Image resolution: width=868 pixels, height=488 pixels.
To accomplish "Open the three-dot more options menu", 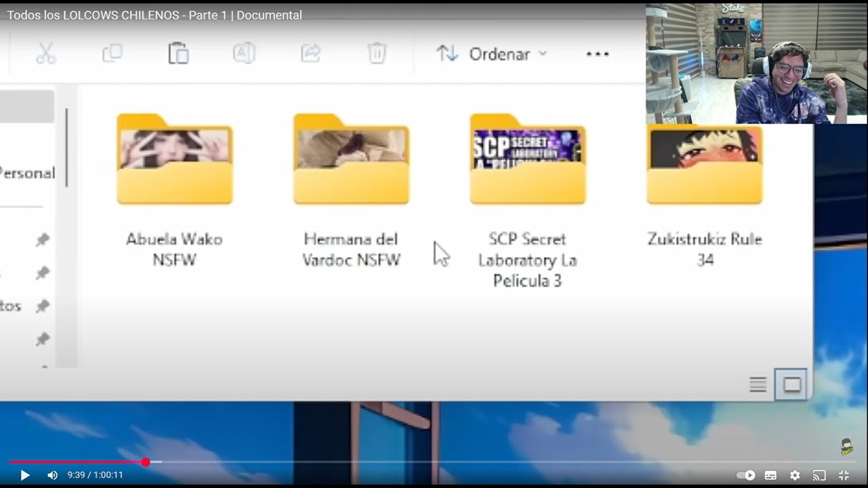I will point(597,54).
